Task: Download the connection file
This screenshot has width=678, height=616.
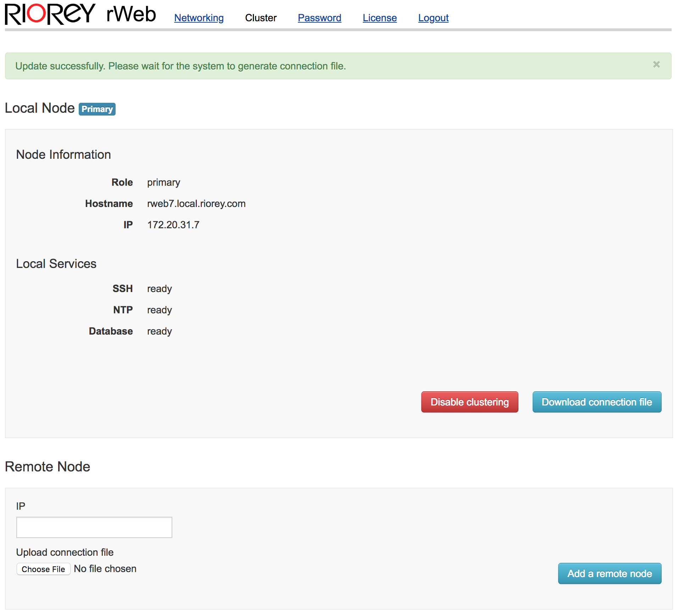Action: pyautogui.click(x=597, y=402)
